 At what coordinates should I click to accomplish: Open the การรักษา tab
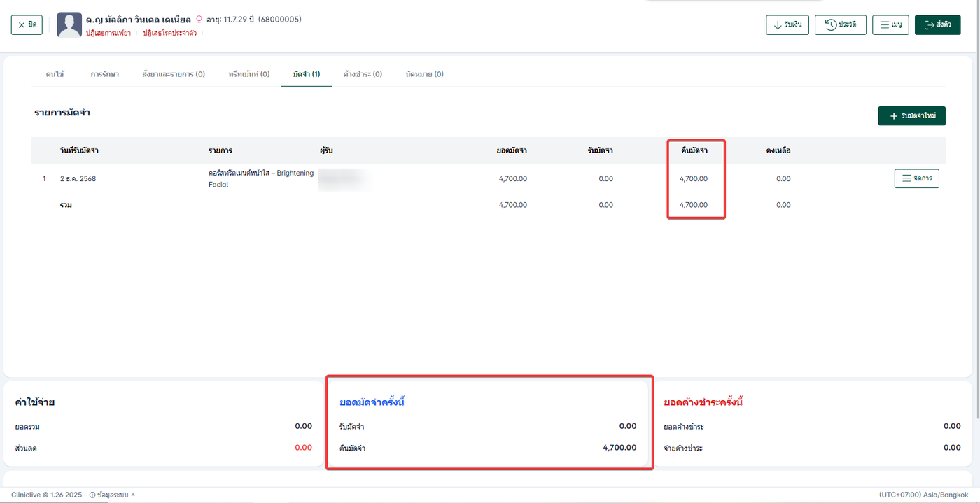[x=105, y=74]
